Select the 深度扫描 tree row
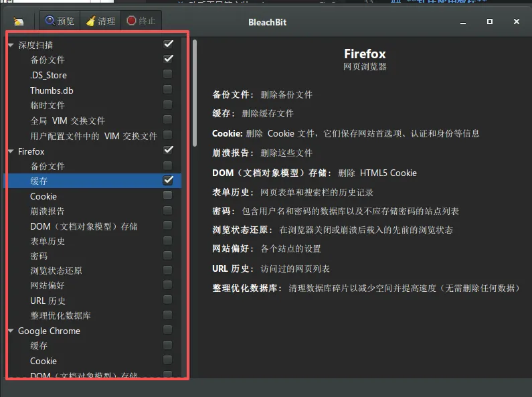532x397 pixels. click(x=92, y=45)
